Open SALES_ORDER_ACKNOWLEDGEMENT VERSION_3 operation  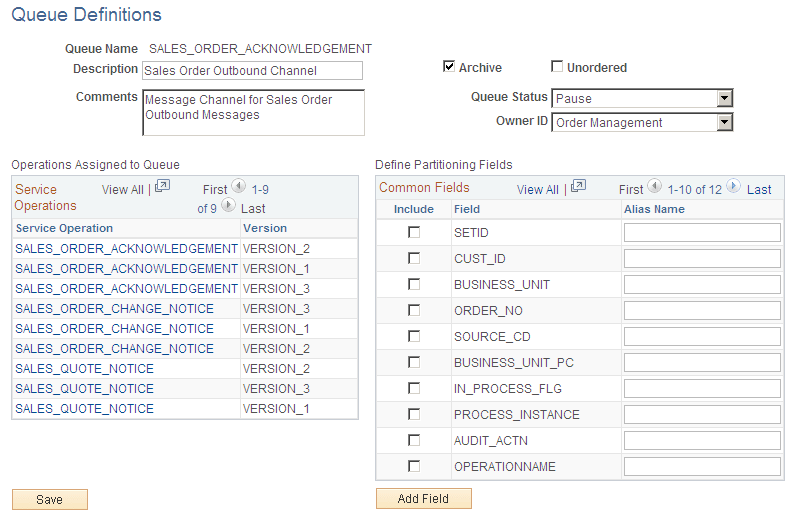[x=126, y=289]
